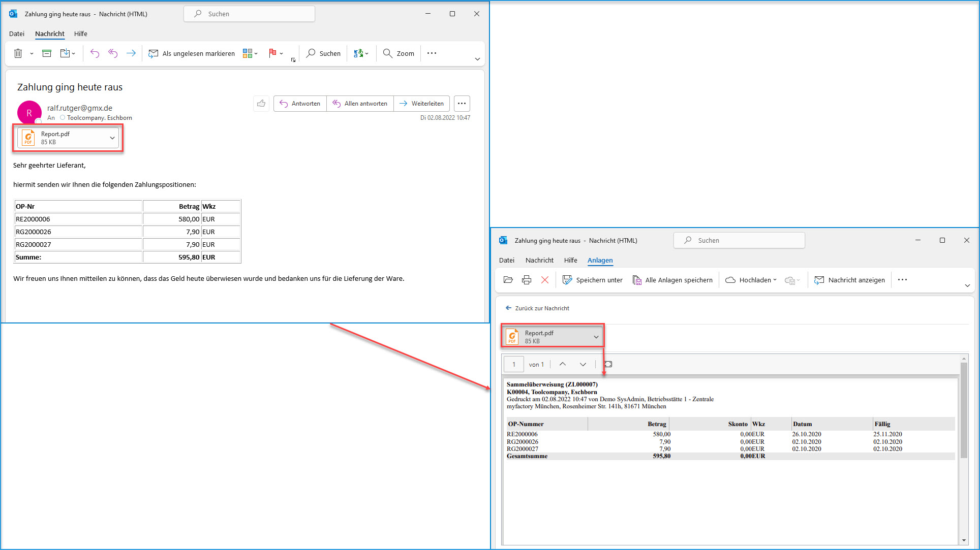Click the printer icon in Anlagen toolbar
The height and width of the screenshot is (550, 980).
(x=527, y=280)
